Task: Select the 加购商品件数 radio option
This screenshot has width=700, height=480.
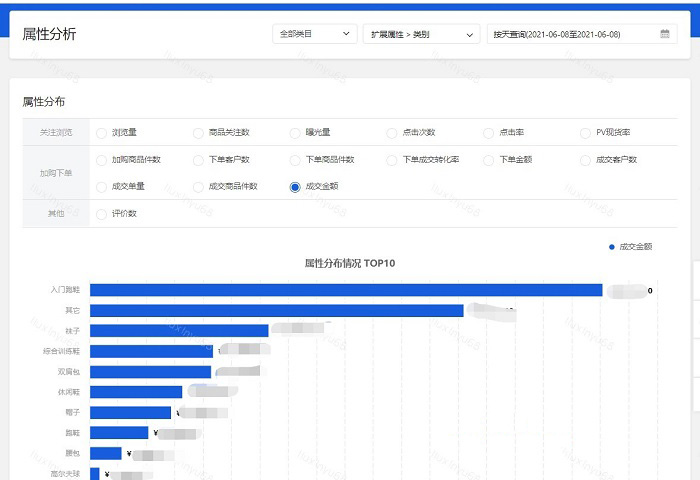Action: (101, 160)
